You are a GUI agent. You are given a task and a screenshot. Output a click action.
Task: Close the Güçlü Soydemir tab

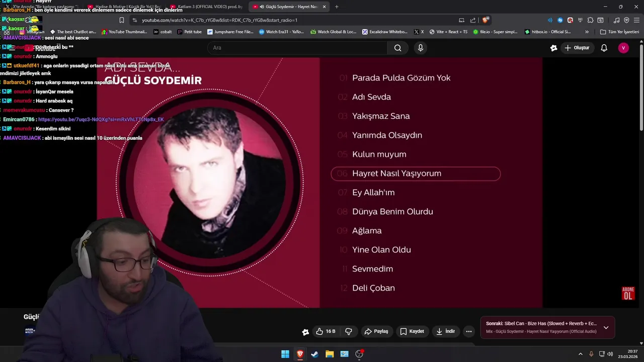coord(324,7)
